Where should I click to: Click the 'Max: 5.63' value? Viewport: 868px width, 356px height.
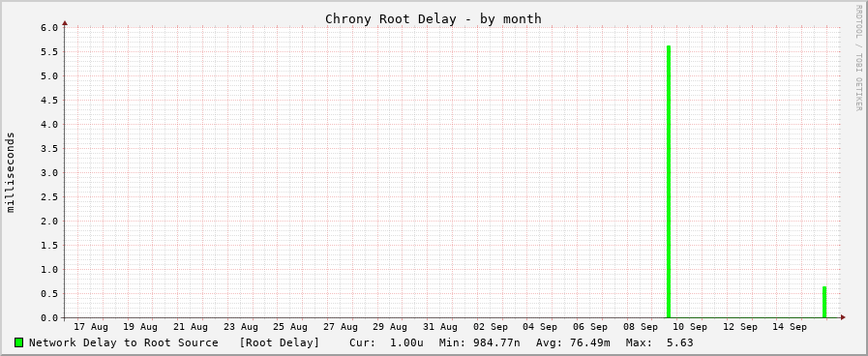[x=659, y=342]
